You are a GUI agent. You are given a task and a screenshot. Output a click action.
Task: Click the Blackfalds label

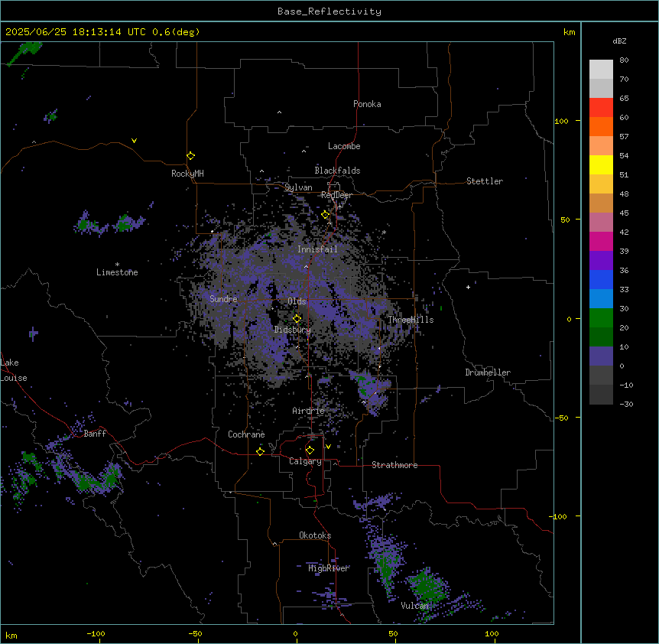pos(337,171)
